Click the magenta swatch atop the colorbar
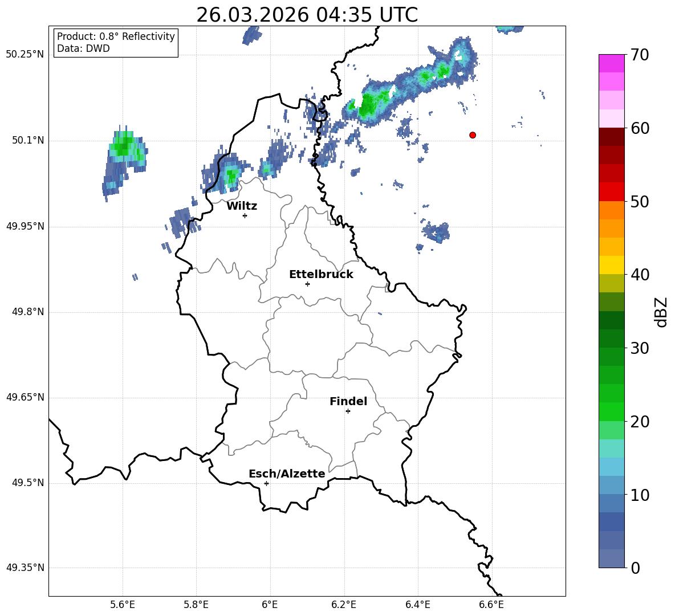Viewport: 675px width, 616px height. coord(612,63)
